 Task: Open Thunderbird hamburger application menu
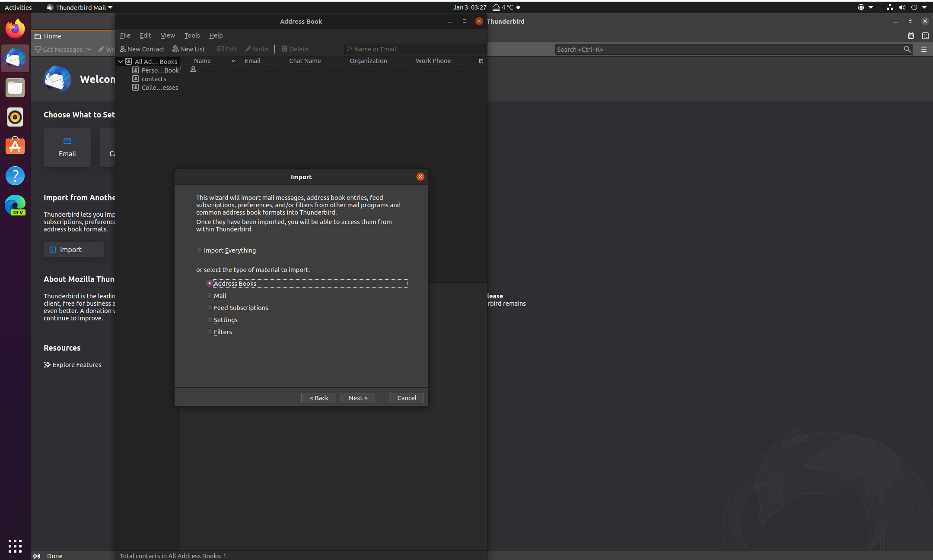click(x=923, y=49)
